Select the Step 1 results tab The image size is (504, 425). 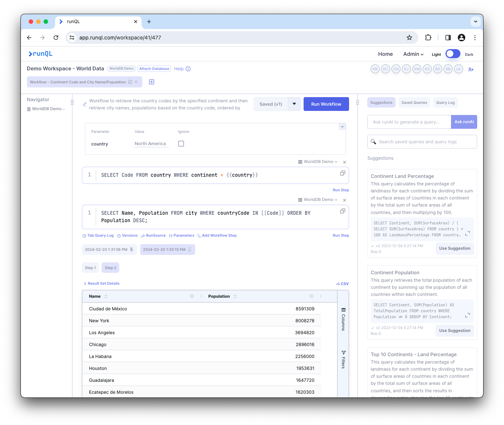[x=90, y=268]
